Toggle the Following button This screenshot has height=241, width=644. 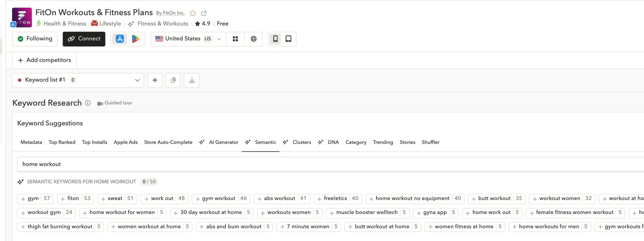click(35, 39)
